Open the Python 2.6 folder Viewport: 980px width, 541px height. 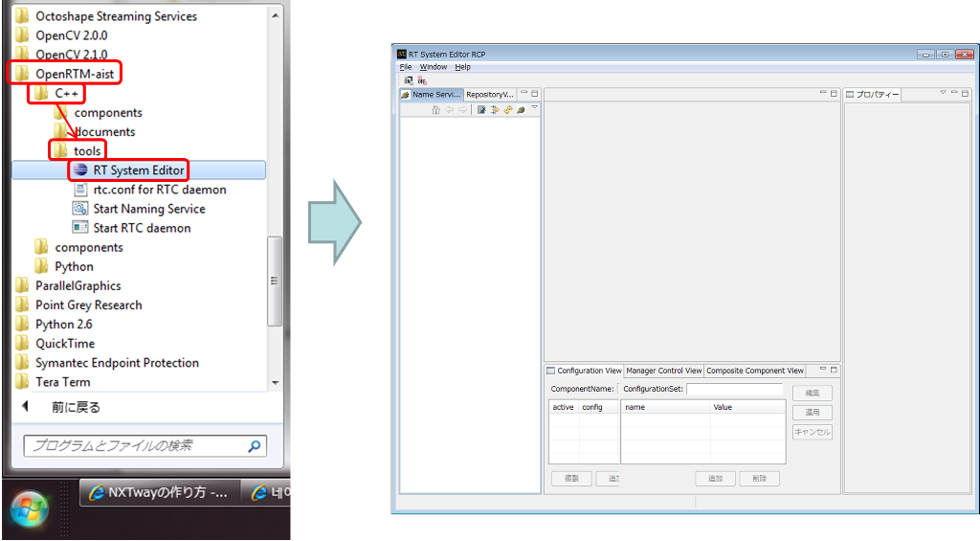coord(54,325)
